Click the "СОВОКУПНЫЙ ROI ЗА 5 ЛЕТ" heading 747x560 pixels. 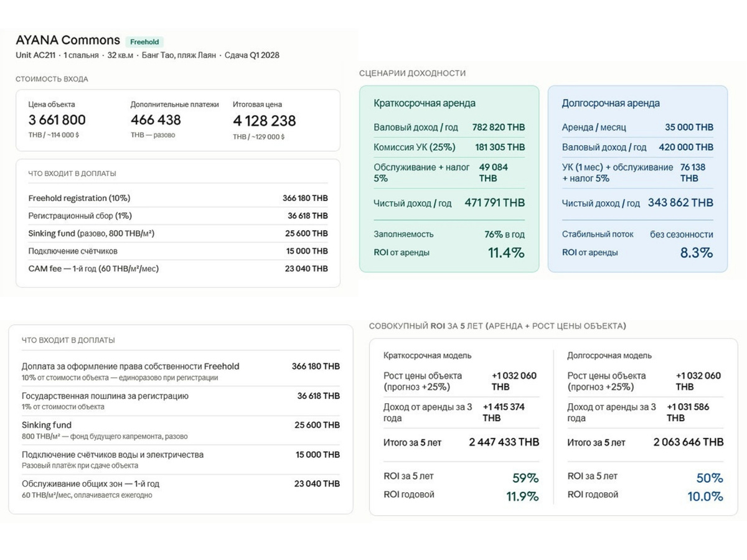[497, 326]
